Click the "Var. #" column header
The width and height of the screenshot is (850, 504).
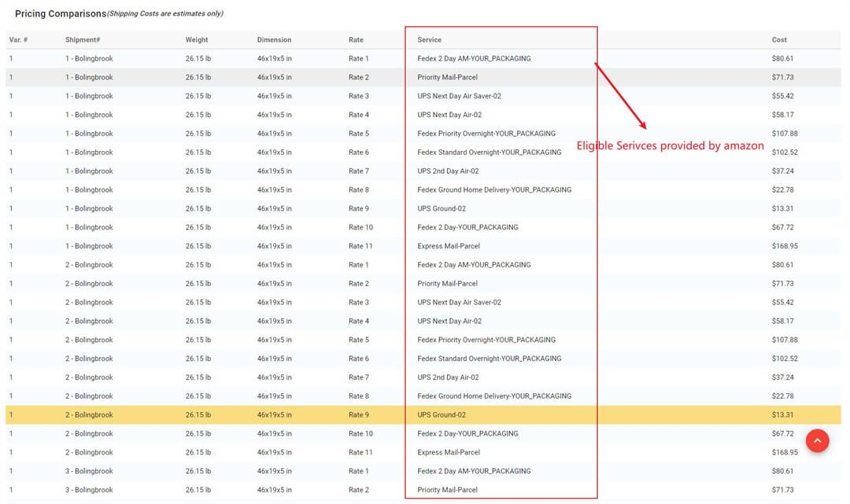[x=18, y=40]
